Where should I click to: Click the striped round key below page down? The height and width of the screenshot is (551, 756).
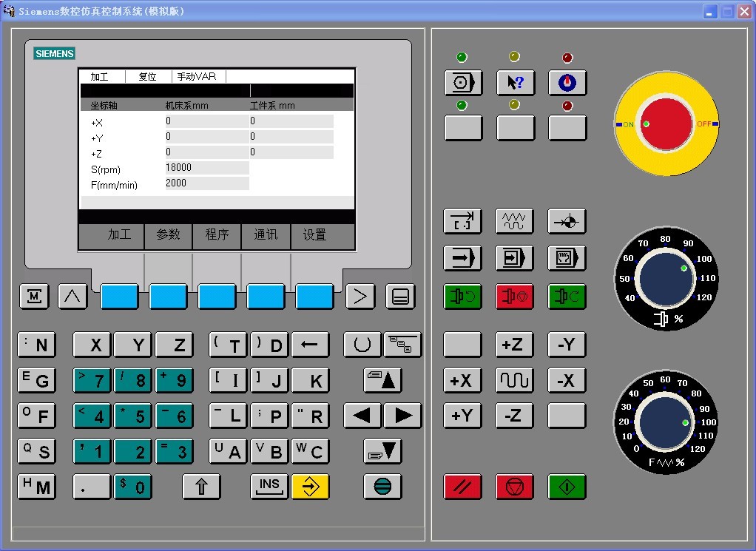(x=382, y=487)
